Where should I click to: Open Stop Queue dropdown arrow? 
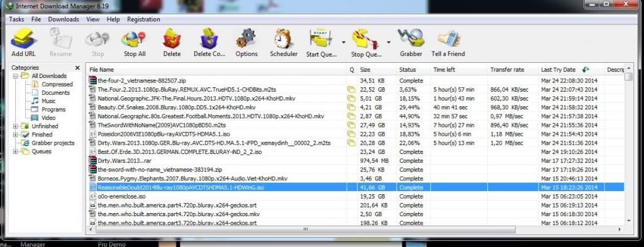[388, 42]
